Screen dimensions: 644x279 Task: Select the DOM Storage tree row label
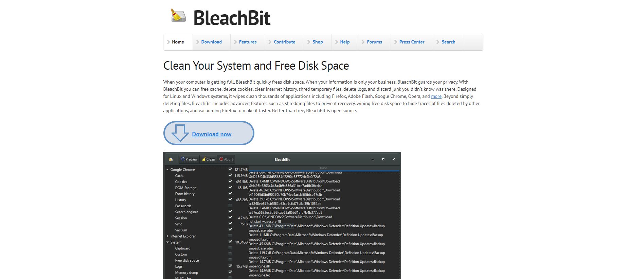pos(186,188)
